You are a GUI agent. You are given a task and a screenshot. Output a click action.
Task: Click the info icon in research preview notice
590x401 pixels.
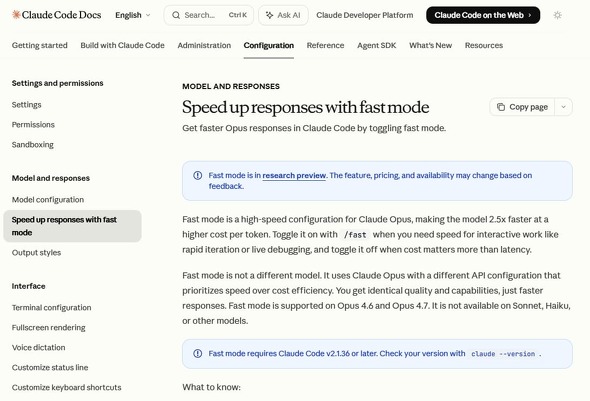click(198, 175)
